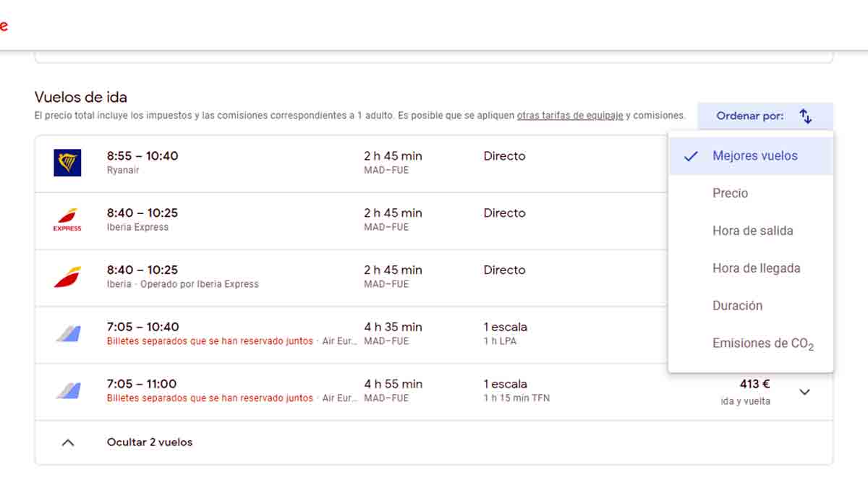Sort flights by Duración
The height and width of the screenshot is (488, 868).
[x=737, y=306]
